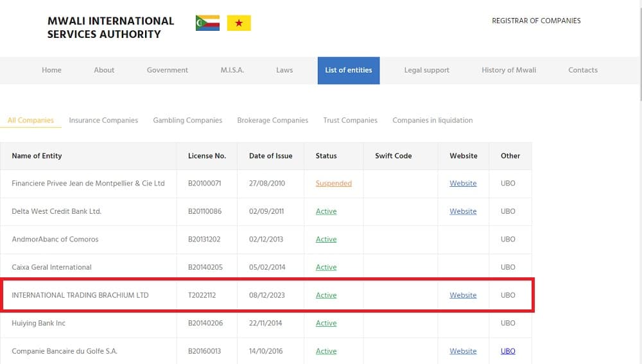Open the Contacts menu item
Screen dimensions: 642x364
(583, 70)
